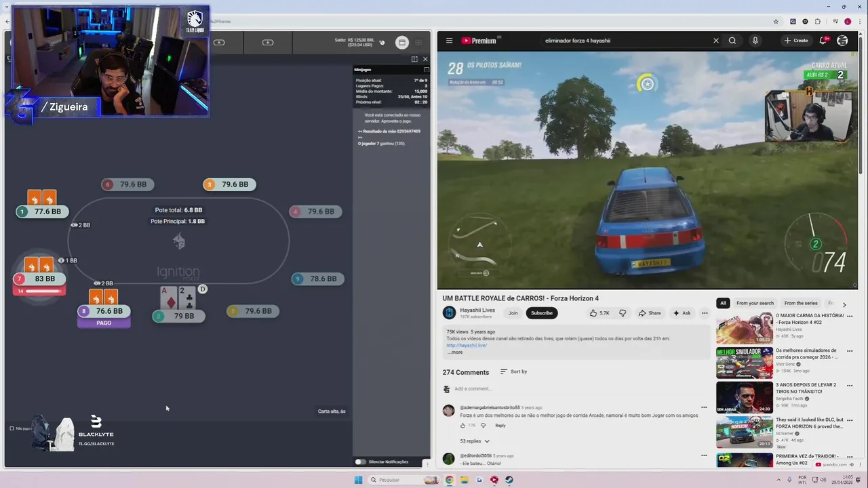The image size is (868, 488).
Task: Select the From the series chip
Action: (x=801, y=303)
